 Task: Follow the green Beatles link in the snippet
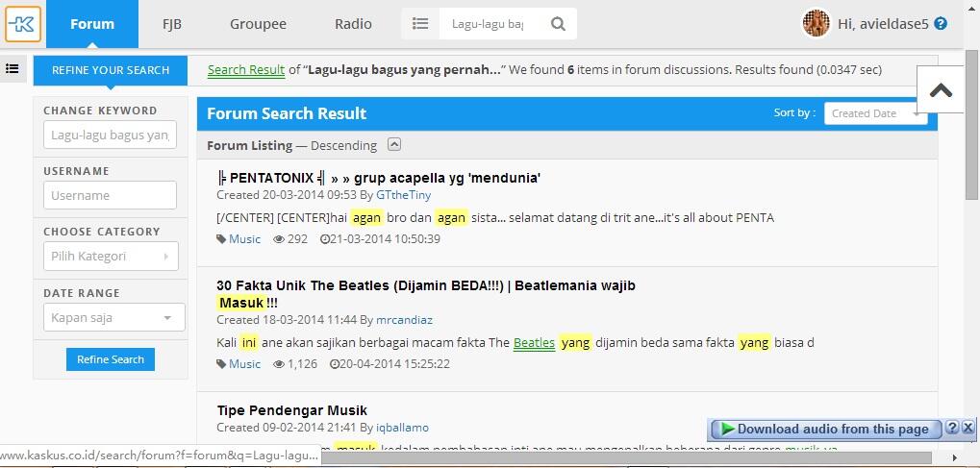click(535, 342)
